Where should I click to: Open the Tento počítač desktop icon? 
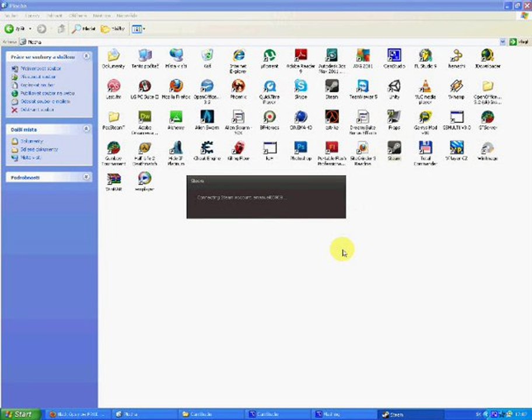[145, 59]
